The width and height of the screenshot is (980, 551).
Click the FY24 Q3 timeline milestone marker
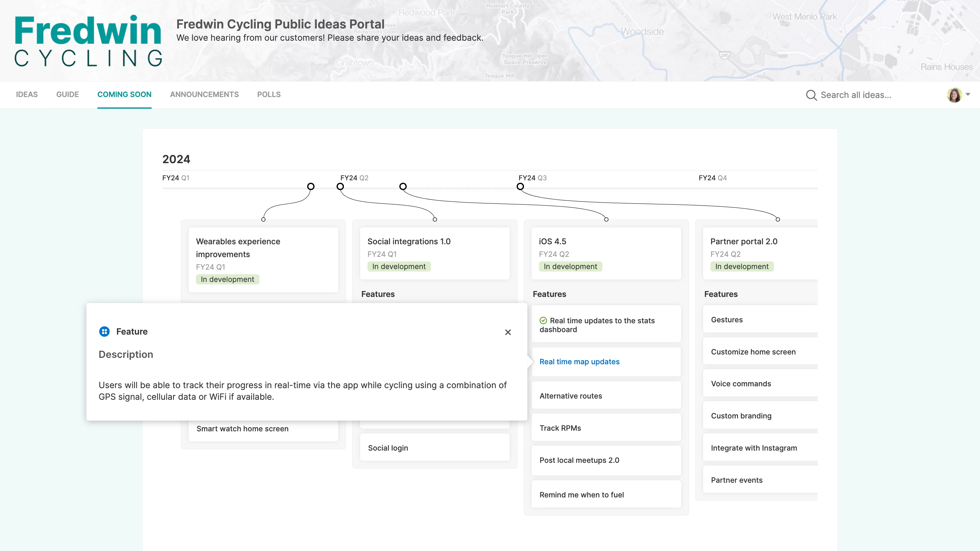coord(520,187)
